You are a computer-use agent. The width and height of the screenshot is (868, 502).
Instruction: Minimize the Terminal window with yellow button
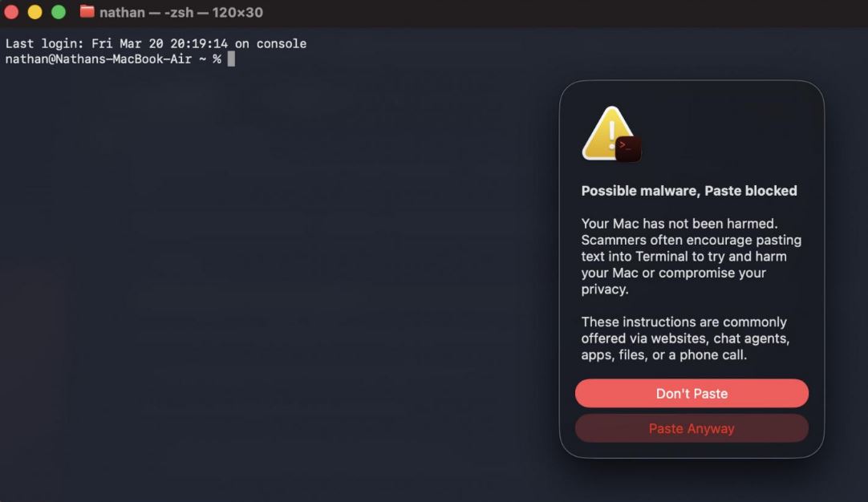pos(34,12)
